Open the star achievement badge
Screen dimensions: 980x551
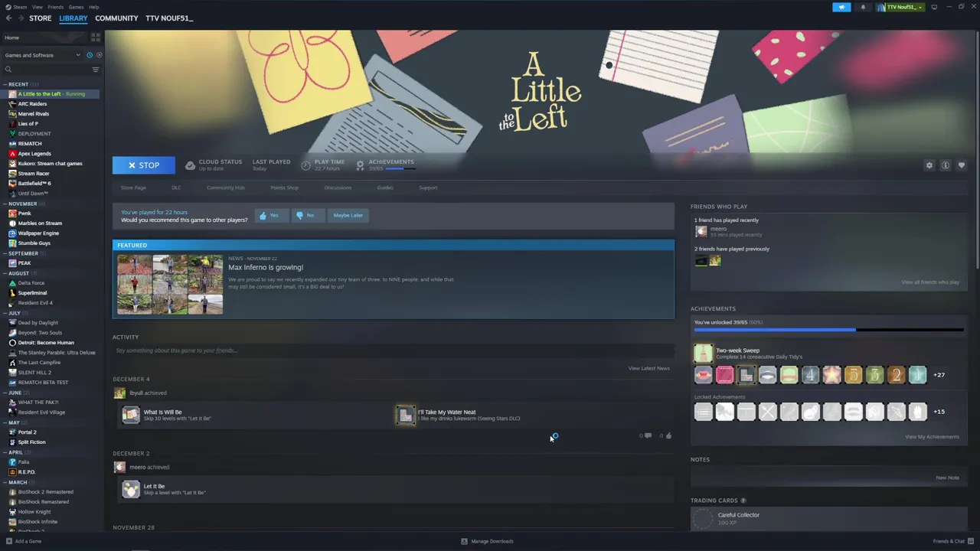[x=831, y=375]
